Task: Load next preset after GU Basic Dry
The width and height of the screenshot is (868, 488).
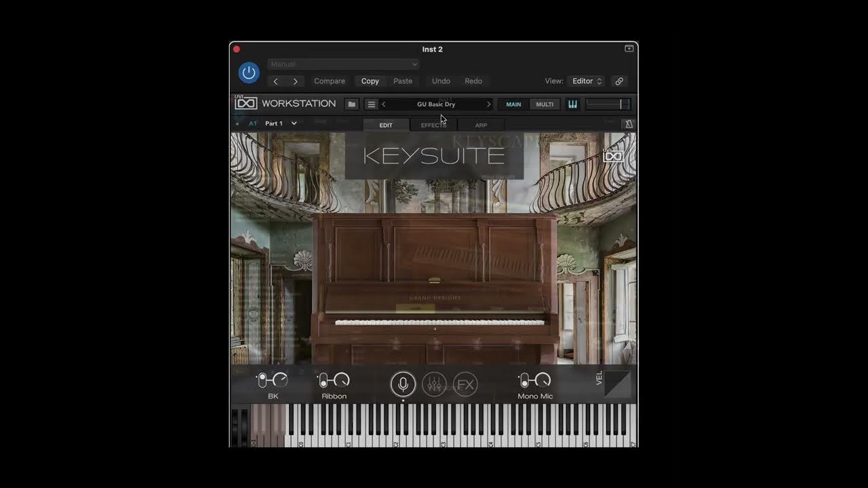Action: [488, 104]
